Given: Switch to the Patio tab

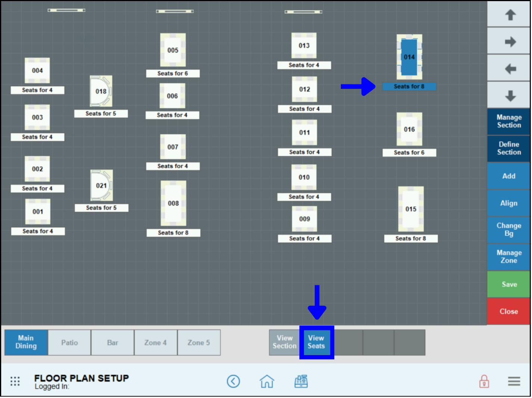Looking at the screenshot, I should (x=69, y=342).
